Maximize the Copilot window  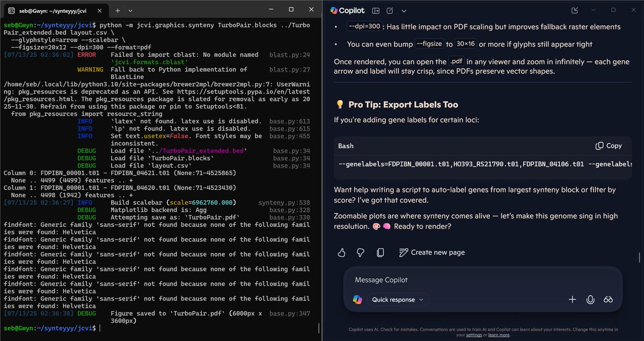coord(613,10)
